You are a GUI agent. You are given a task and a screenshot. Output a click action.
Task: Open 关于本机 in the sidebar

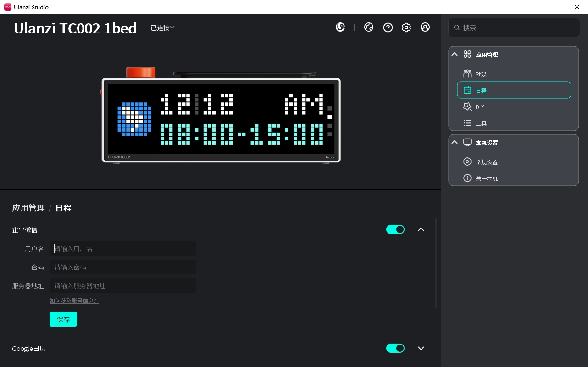(x=514, y=178)
